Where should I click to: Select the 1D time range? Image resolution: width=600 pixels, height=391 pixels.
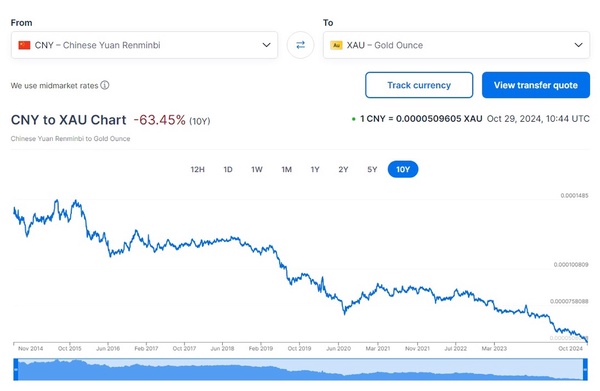point(228,169)
